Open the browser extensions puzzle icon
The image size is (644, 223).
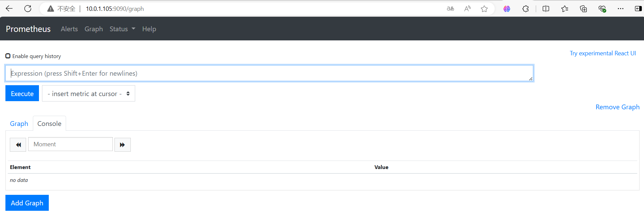point(525,9)
